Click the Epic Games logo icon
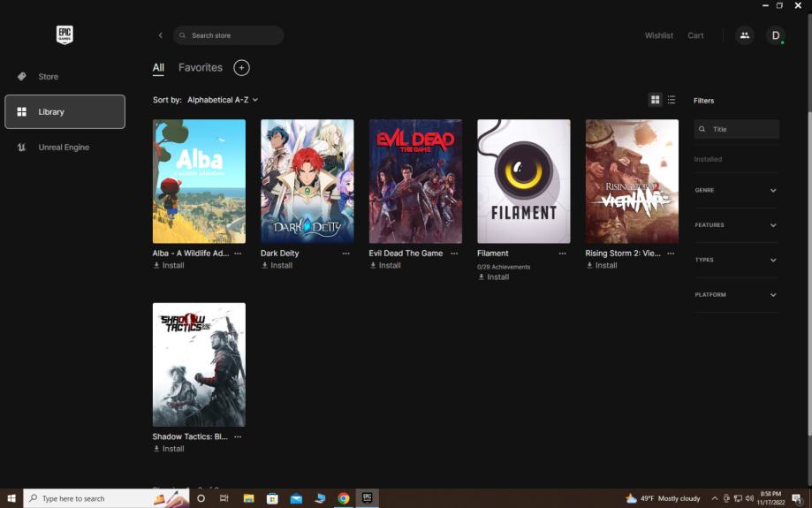Image resolution: width=812 pixels, height=508 pixels. coord(65,35)
